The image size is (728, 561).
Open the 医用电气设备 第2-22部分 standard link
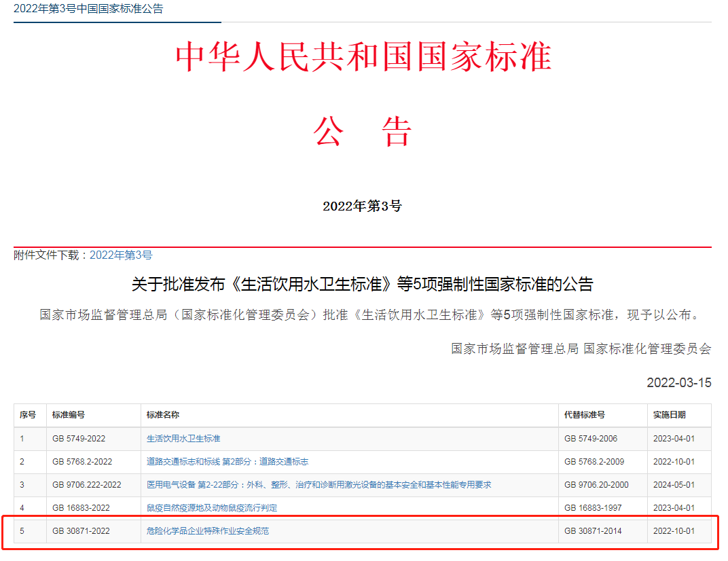pos(318,485)
